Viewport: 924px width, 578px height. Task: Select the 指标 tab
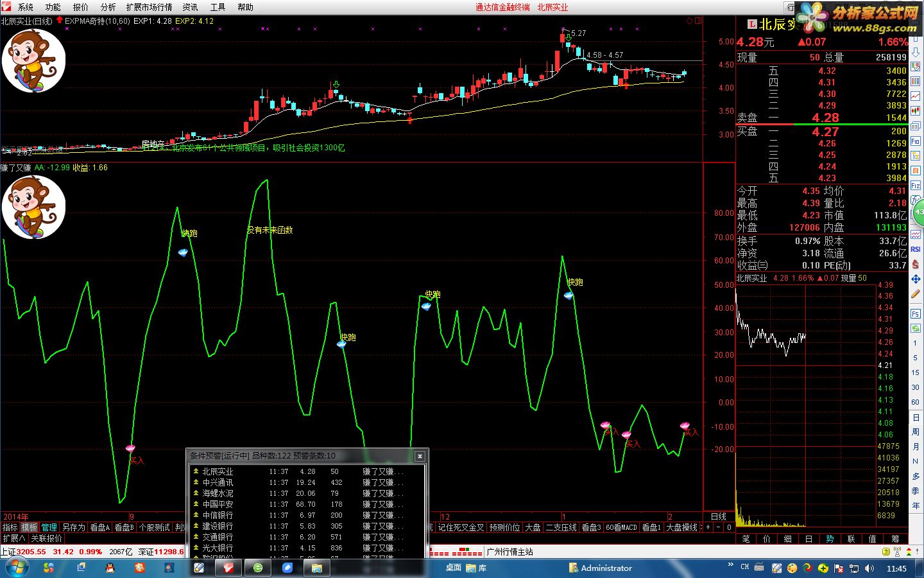[x=10, y=527]
